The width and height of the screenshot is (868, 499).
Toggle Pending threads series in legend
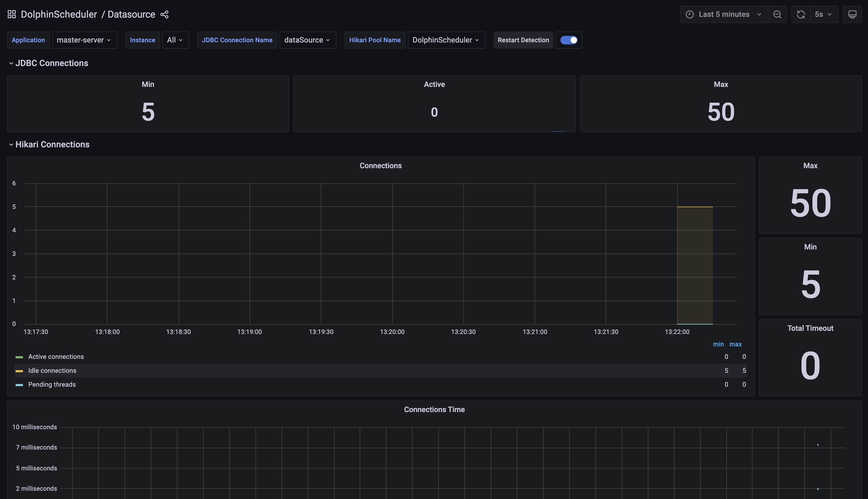[52, 385]
